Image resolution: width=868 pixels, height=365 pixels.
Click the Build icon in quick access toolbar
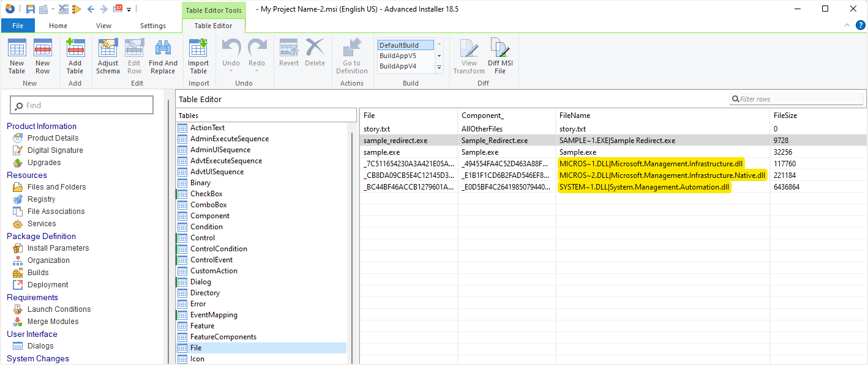[x=43, y=9]
